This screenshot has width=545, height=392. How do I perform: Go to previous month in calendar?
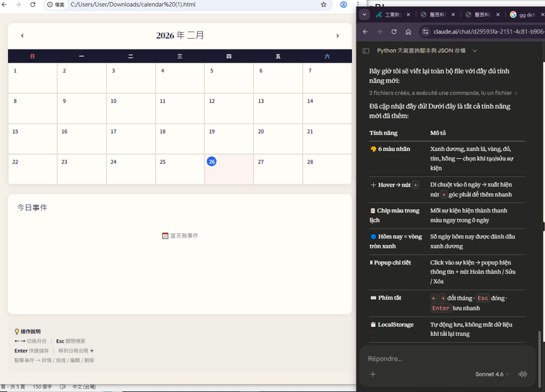click(x=22, y=36)
